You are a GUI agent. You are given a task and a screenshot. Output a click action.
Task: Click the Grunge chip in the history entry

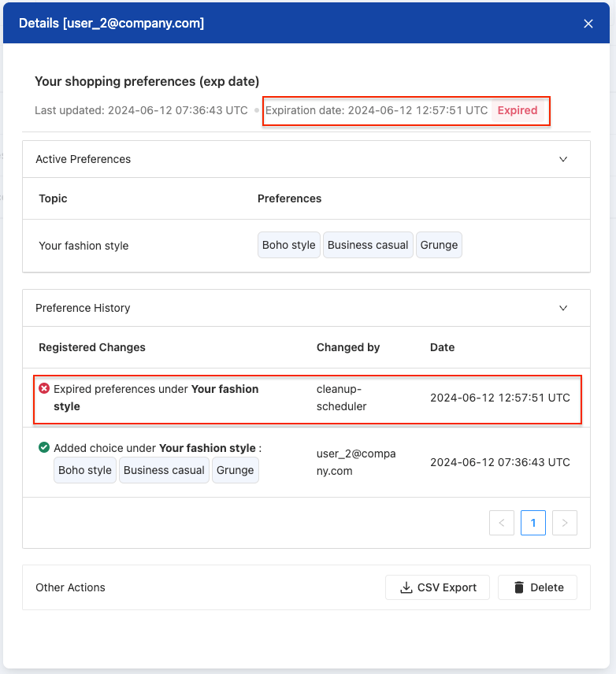coord(235,470)
